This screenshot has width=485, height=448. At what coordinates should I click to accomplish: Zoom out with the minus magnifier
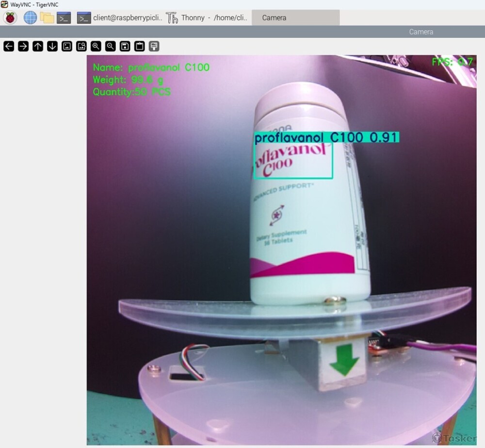pos(111,47)
